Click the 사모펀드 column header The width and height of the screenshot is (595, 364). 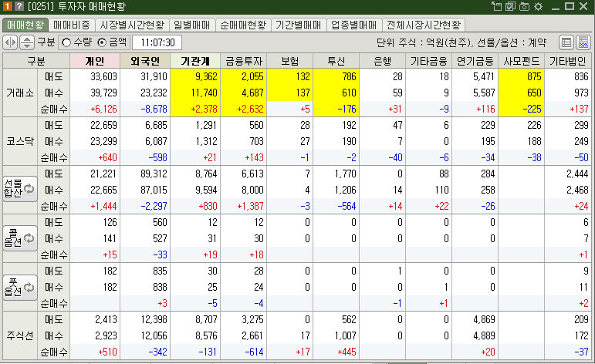coord(522,61)
